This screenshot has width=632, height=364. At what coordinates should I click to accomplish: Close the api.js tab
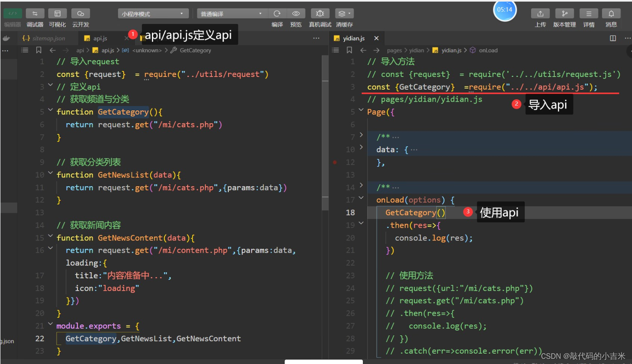(126, 38)
